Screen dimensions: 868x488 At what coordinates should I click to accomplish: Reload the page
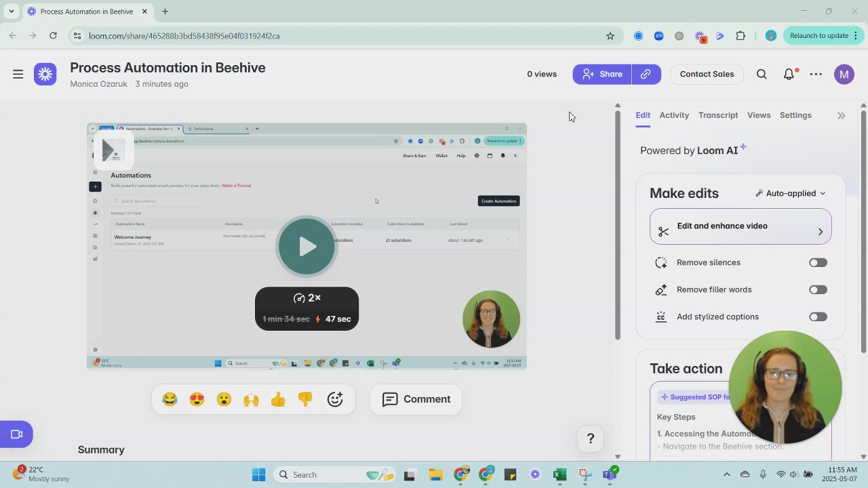click(x=53, y=36)
